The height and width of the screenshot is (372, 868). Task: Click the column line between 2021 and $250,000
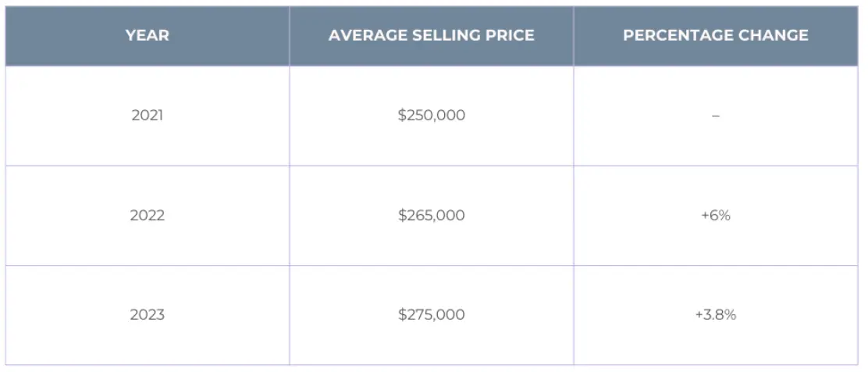(x=290, y=116)
